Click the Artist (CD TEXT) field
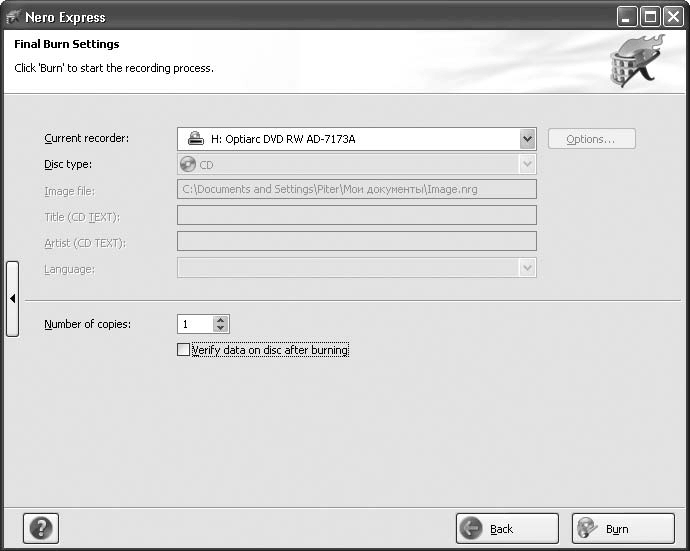 tap(356, 241)
